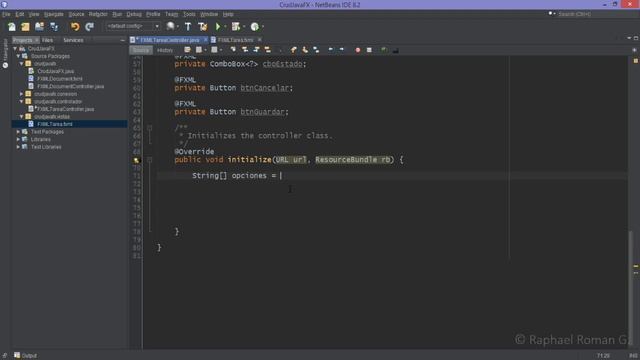The width and height of the screenshot is (640, 360).
Task: Expand the crudjavafx.conexion package
Action: coord(22,94)
